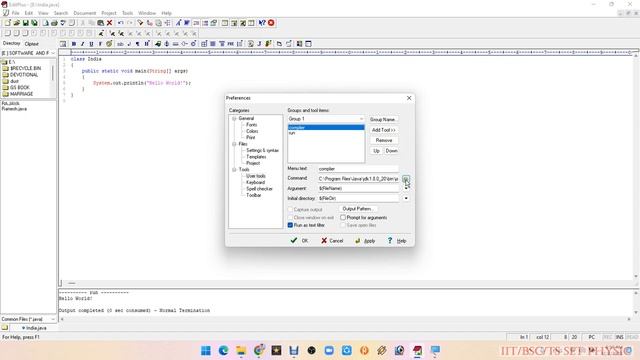Viewport: 640px width, 360px height.
Task: Confirm Preferences with the OK button
Action: 300,241
